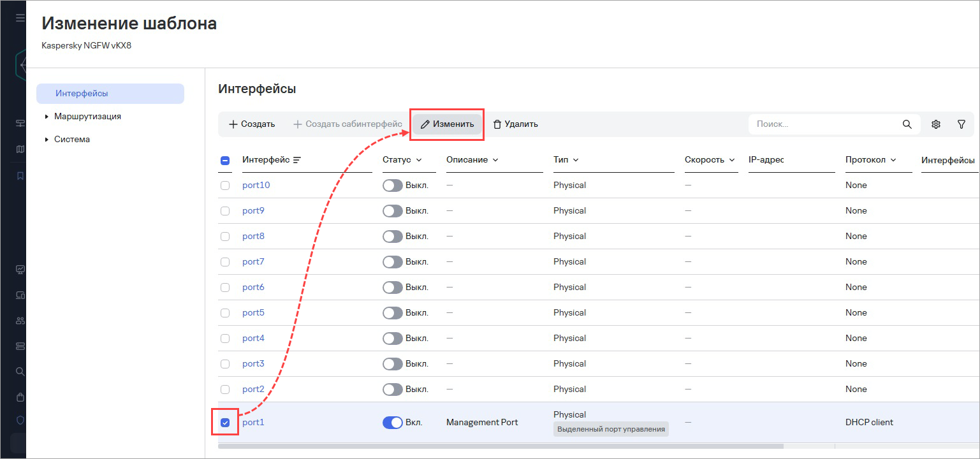The height and width of the screenshot is (459, 980).
Task: Click the Удалить button
Action: click(x=516, y=124)
